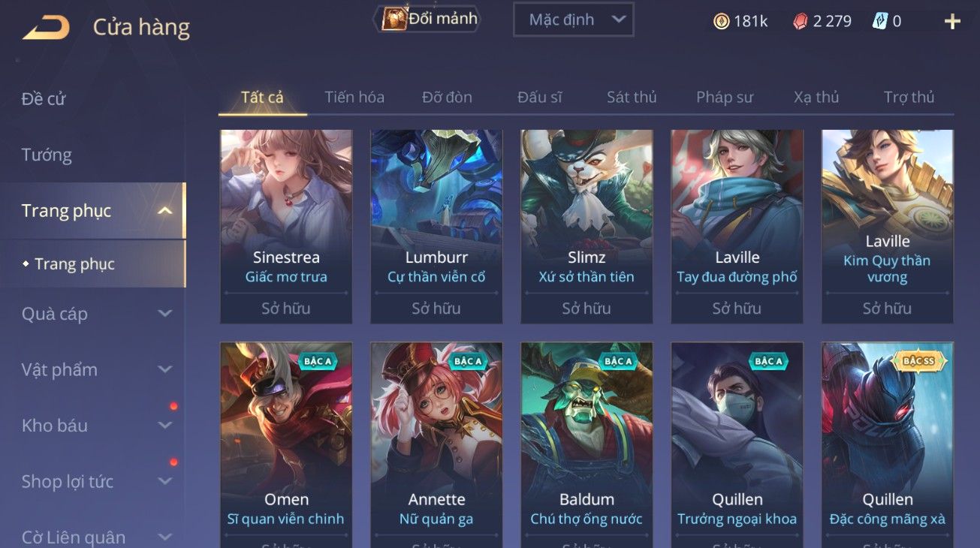980x548 pixels.
Task: Click the Đổi mảnh chest icon
Action: 395,19
